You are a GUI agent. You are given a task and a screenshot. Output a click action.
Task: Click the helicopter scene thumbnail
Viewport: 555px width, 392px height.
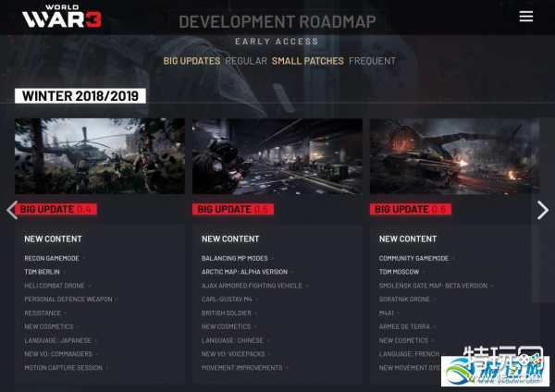99,155
